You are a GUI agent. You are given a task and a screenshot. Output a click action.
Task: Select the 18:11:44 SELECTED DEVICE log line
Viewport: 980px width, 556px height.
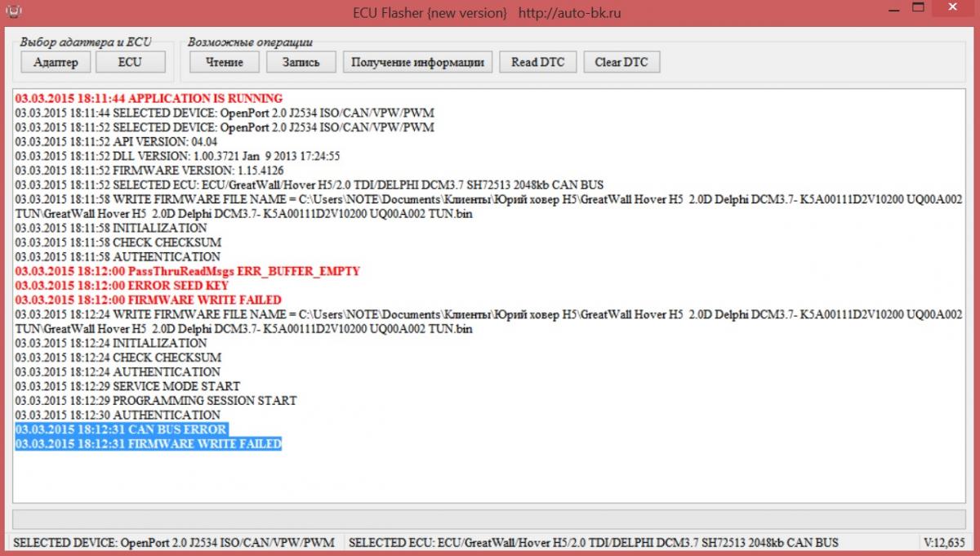point(225,113)
